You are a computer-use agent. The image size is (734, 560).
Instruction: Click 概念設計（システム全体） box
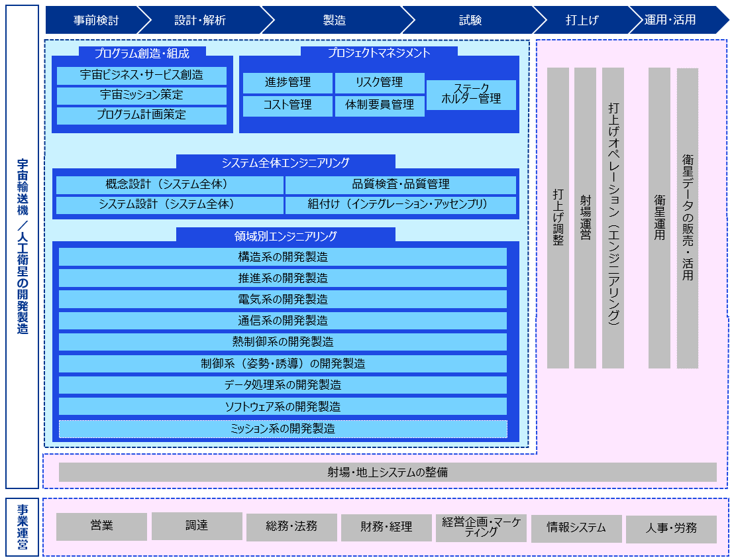tap(170, 185)
